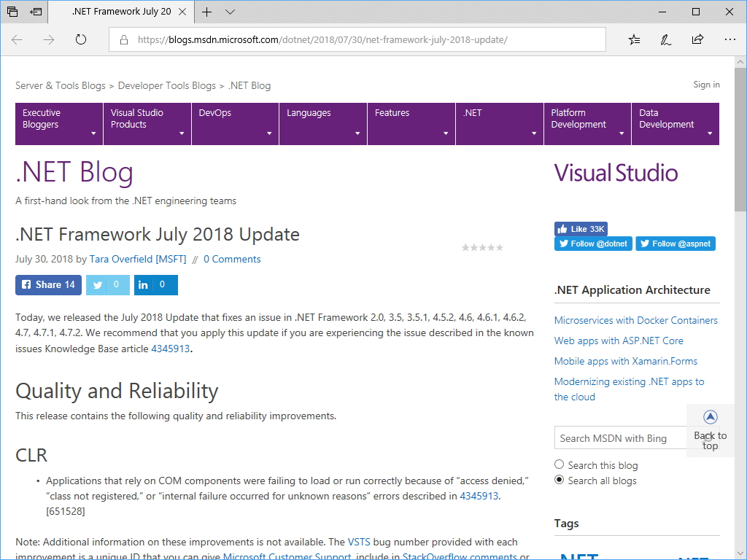Open 4345913 link in CLR section

[x=479, y=496]
